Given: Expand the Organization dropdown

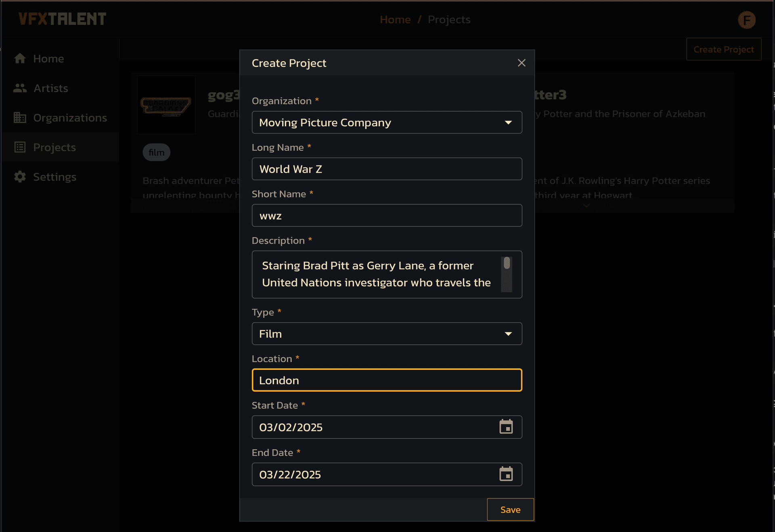Looking at the screenshot, I should point(387,122).
